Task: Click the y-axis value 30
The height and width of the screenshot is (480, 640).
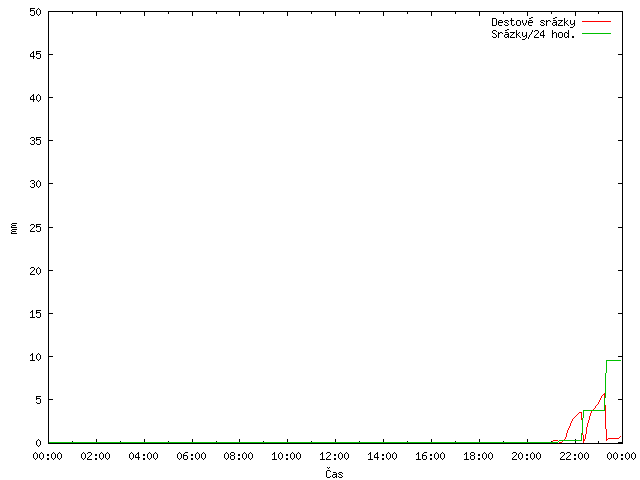Action: tap(36, 184)
